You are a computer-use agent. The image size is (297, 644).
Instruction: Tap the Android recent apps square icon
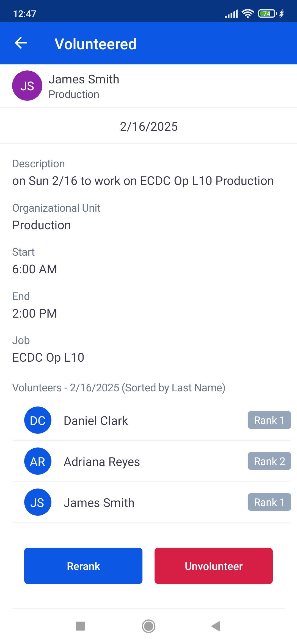point(80,626)
